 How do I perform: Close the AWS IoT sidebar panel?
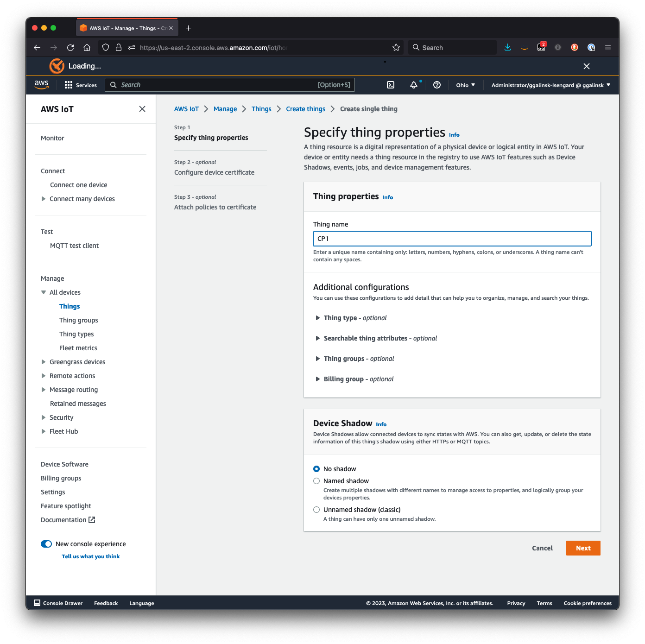pyautogui.click(x=142, y=109)
